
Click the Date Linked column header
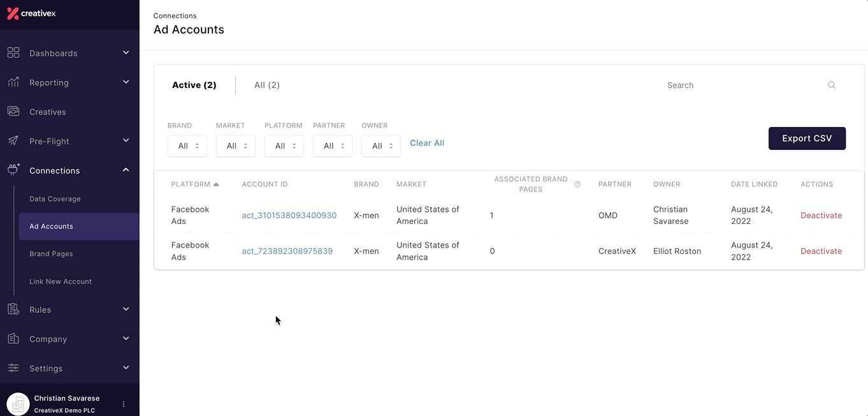point(755,184)
